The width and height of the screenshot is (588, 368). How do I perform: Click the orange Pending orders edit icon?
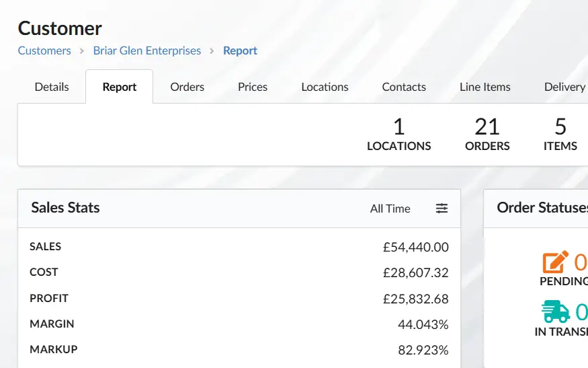click(x=555, y=262)
